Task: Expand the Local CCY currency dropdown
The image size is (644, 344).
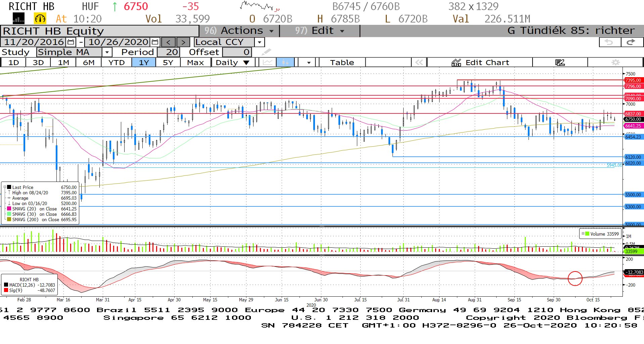Action: pos(259,42)
